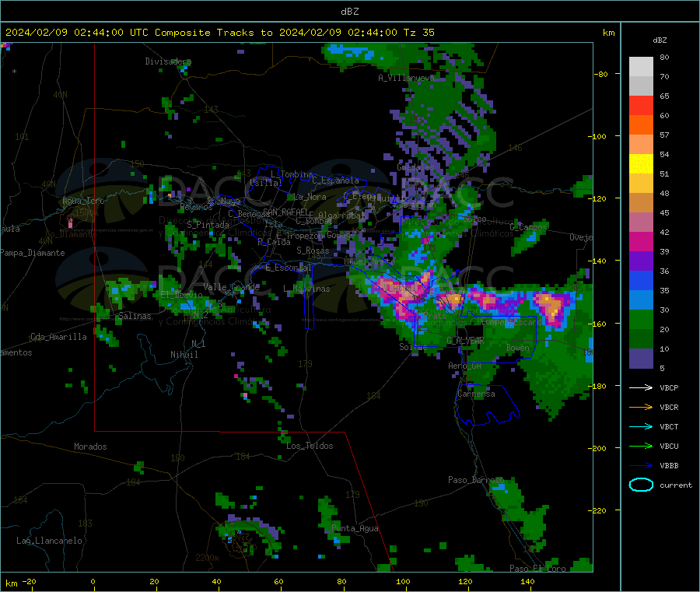Click the 'A_Villanueva' map label
The height and width of the screenshot is (592, 700).
(x=406, y=78)
